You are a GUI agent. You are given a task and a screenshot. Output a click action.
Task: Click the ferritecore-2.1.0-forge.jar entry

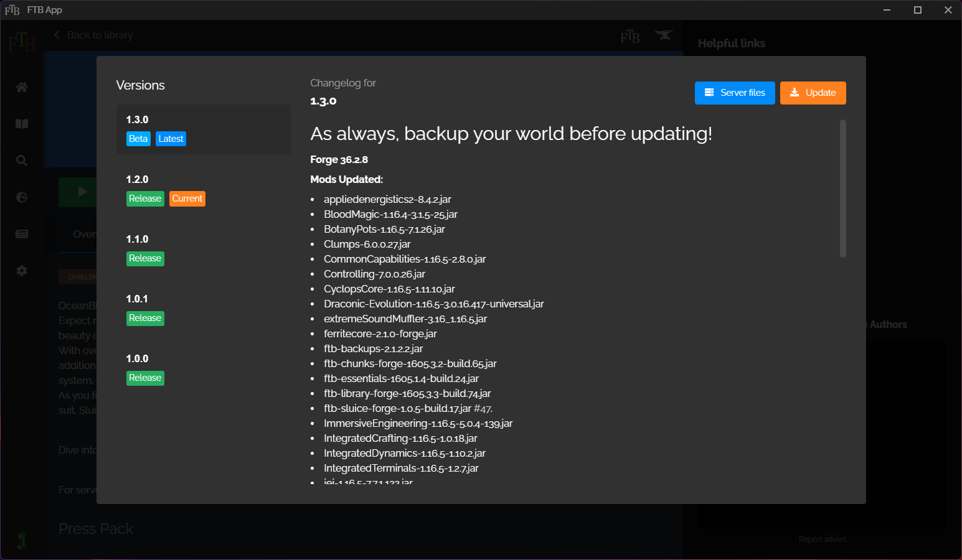(x=380, y=334)
